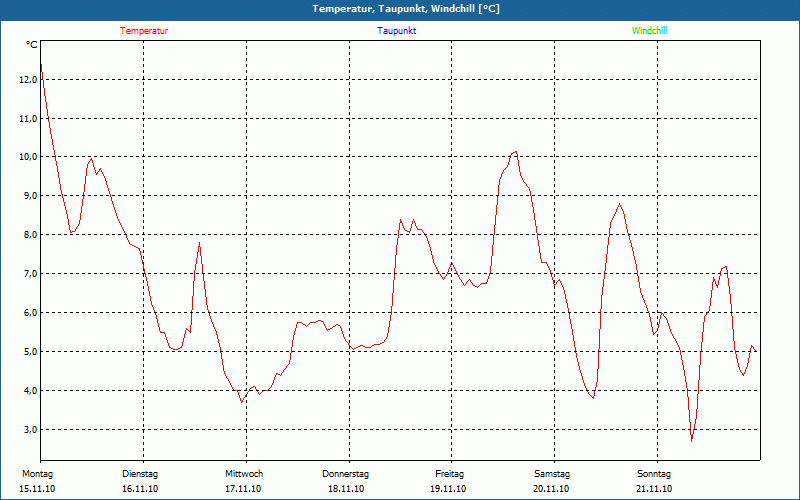Click the blue Taupunkt legend label
The height and width of the screenshot is (500, 800).
396,31
